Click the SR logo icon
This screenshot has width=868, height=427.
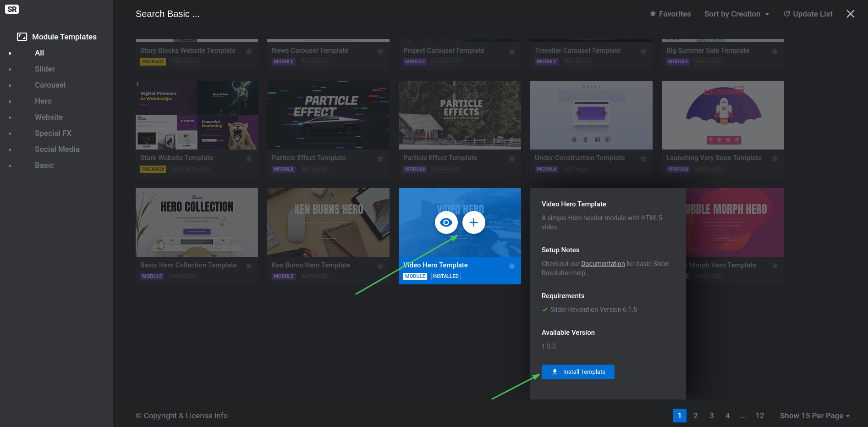coord(12,9)
